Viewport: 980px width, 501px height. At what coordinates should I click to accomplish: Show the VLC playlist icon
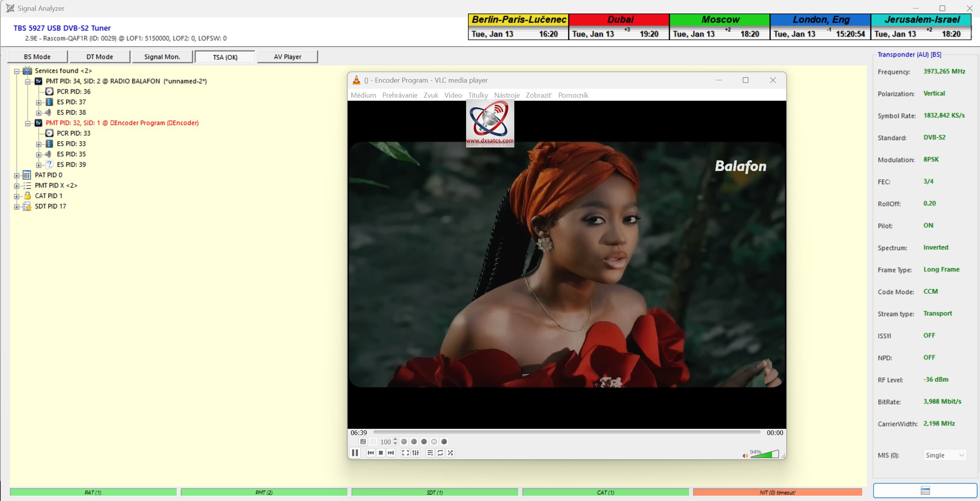pos(430,453)
